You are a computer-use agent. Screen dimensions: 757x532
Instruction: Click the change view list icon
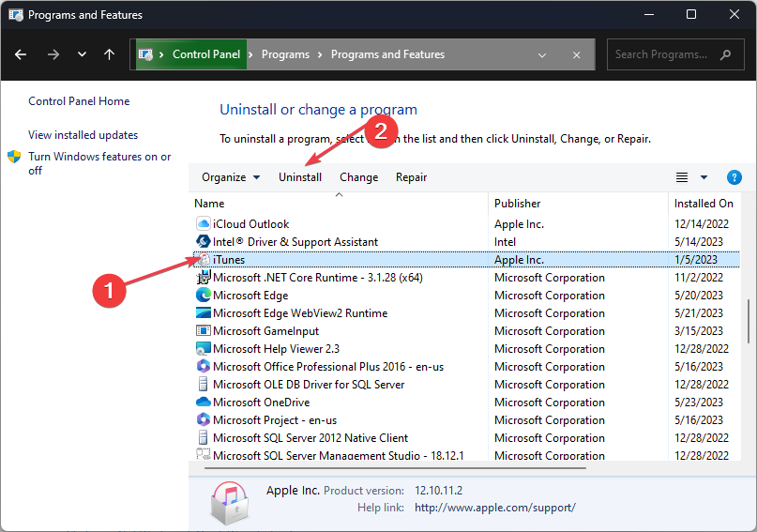click(682, 177)
